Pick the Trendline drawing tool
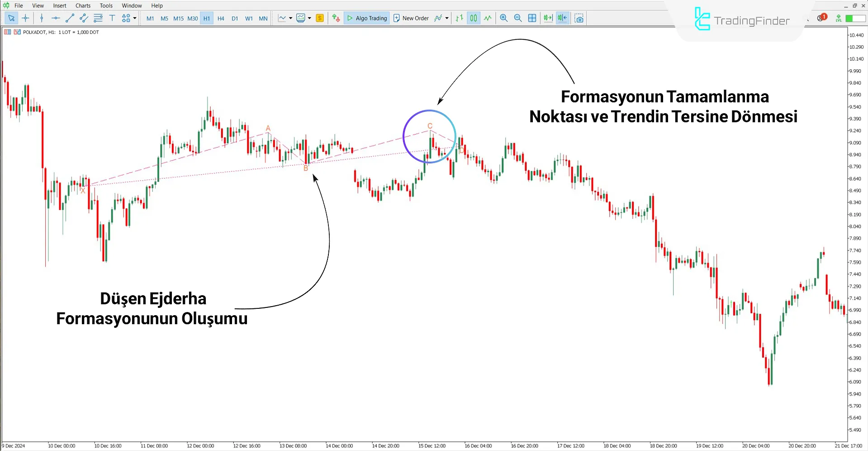 tap(70, 18)
